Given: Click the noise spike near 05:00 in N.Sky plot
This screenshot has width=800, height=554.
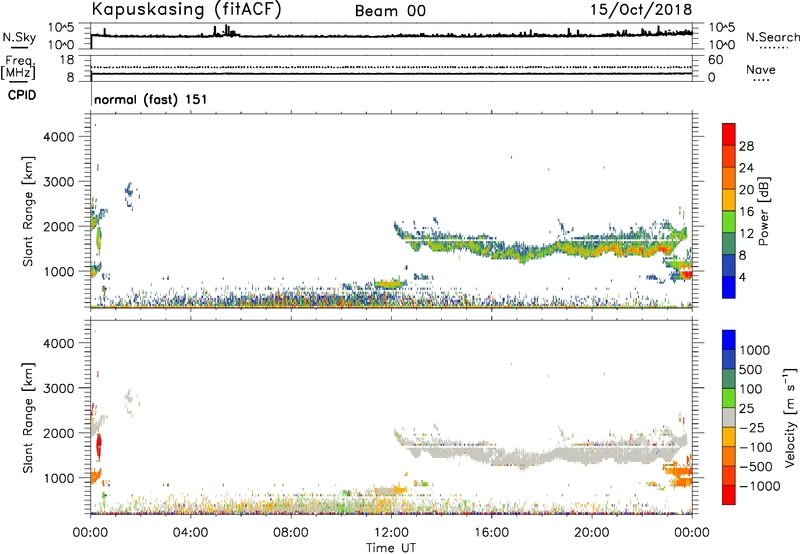Looking at the screenshot, I should (215, 31).
